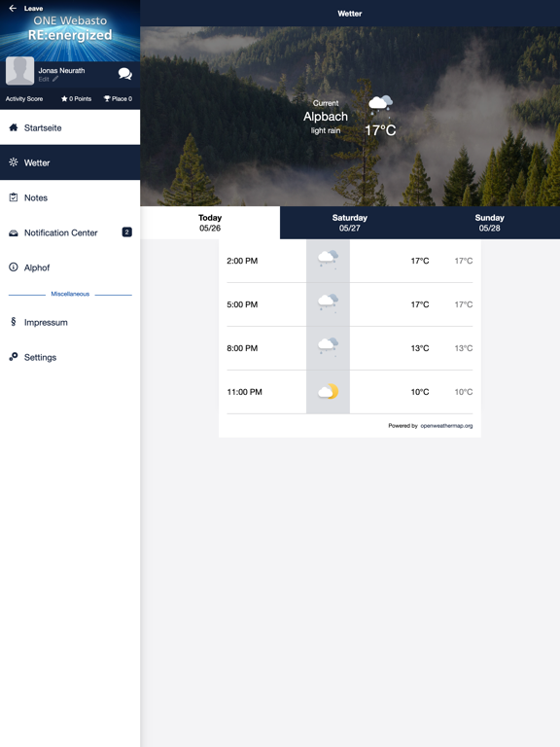Click the Activity Score label
The width and height of the screenshot is (560, 747).
point(24,98)
